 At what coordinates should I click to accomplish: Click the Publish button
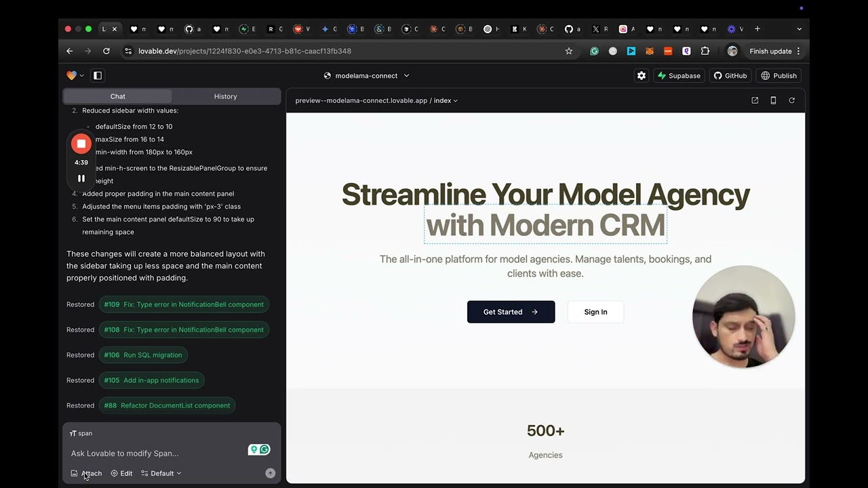[779, 76]
